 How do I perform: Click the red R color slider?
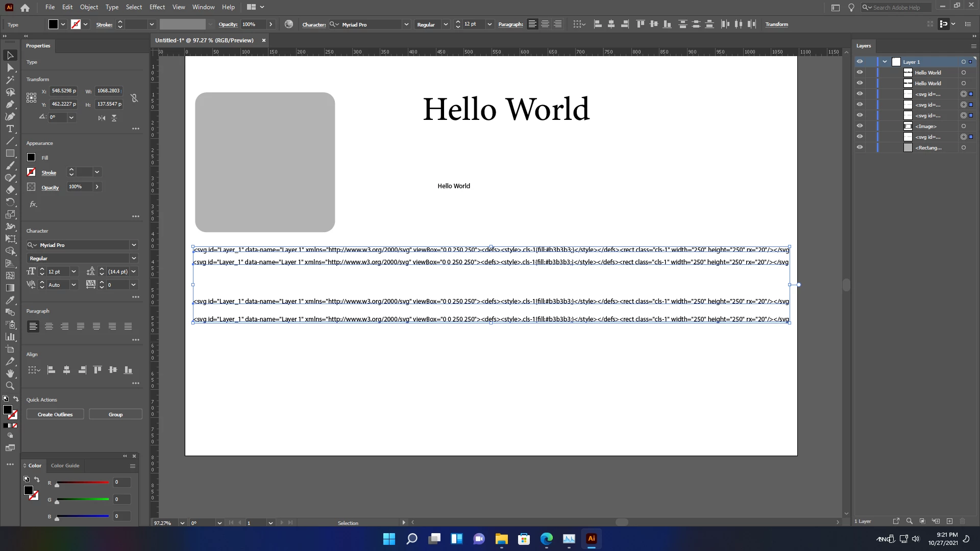82,482
